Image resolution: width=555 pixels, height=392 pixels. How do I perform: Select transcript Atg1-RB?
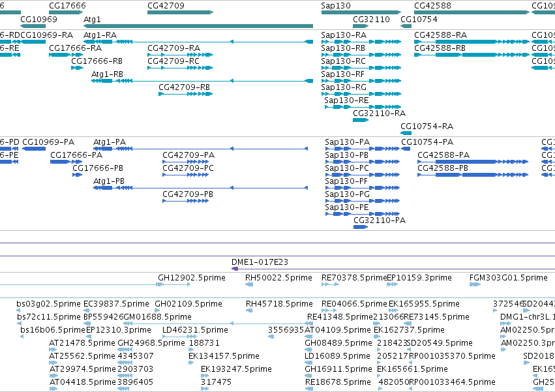(202, 81)
